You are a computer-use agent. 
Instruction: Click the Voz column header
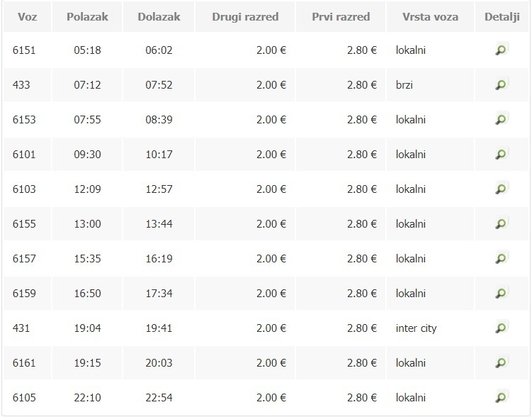27,16
